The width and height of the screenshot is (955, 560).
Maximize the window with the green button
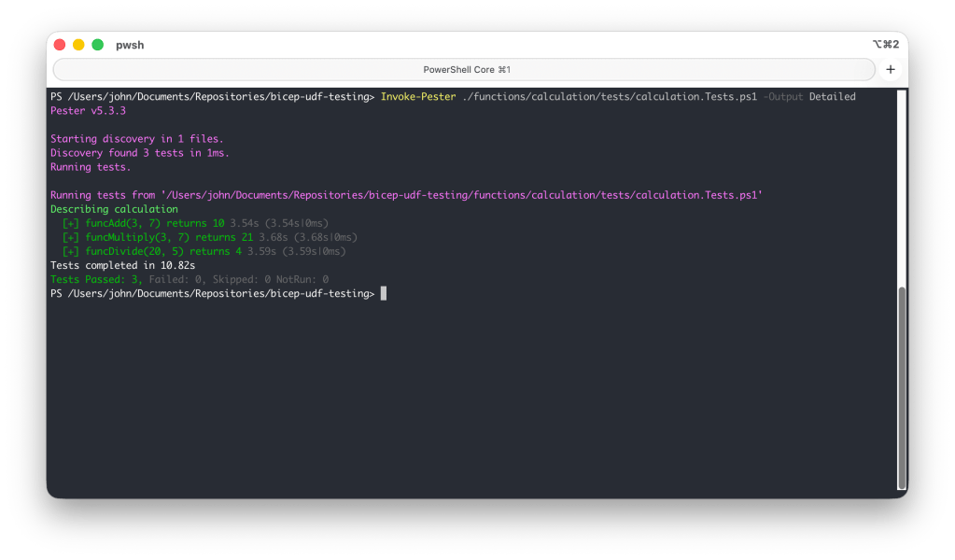(x=97, y=45)
